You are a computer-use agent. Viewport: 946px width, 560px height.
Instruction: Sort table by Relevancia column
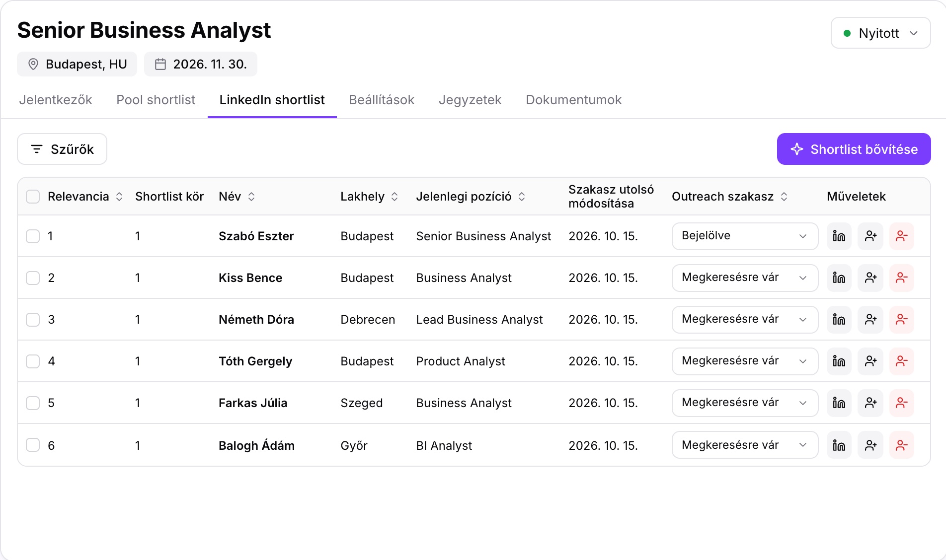click(x=85, y=197)
